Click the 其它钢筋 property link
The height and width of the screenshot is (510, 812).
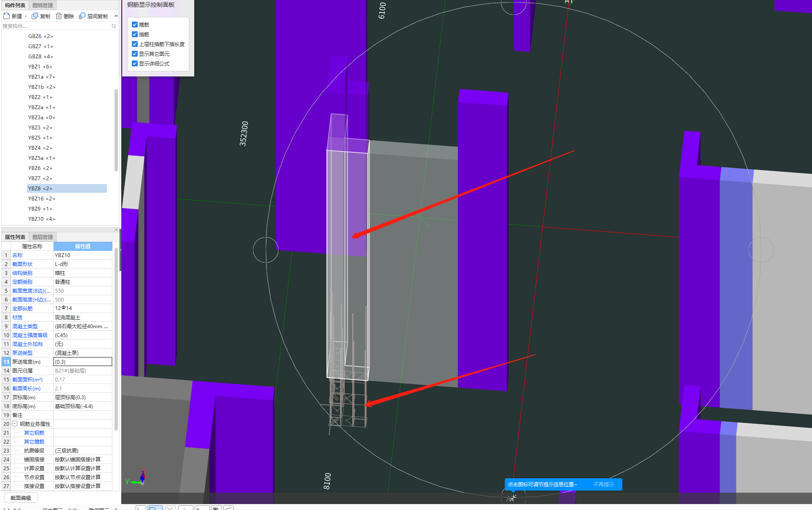click(34, 433)
